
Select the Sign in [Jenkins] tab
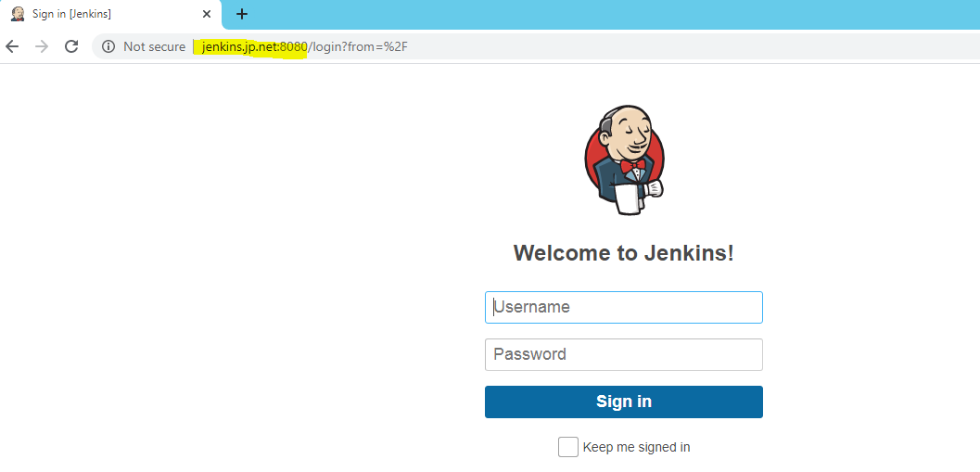click(x=110, y=14)
